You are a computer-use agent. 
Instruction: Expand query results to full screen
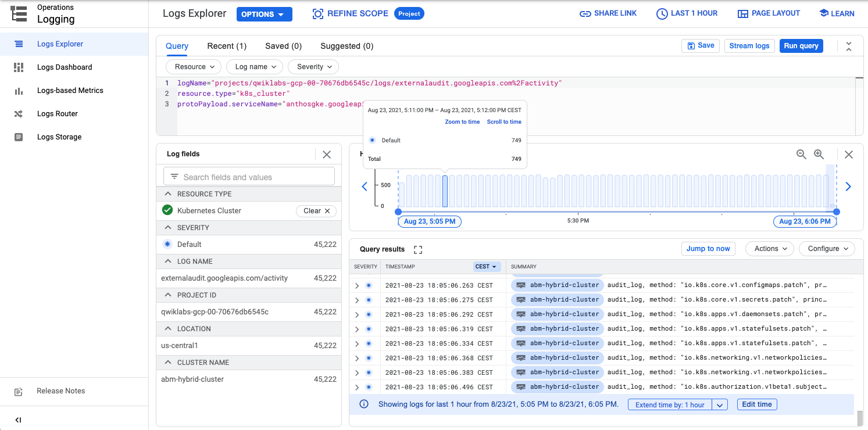pos(417,249)
